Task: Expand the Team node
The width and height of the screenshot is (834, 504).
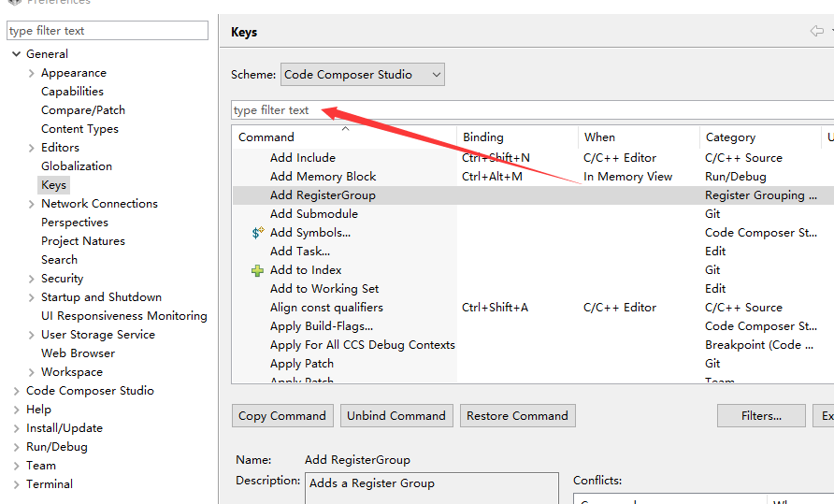Action: (x=17, y=466)
